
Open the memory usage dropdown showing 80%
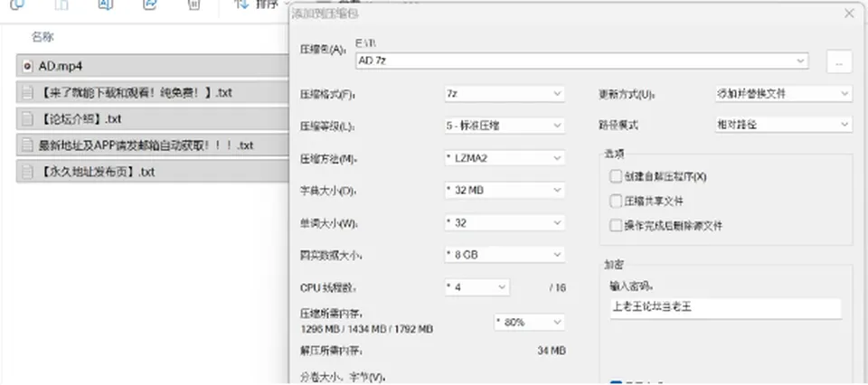(x=529, y=322)
